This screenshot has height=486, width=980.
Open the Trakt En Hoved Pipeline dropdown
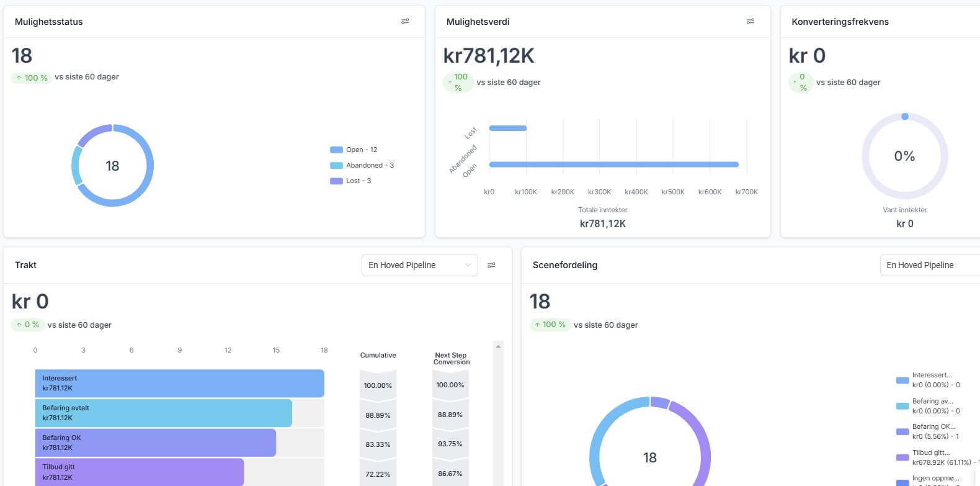coord(420,265)
